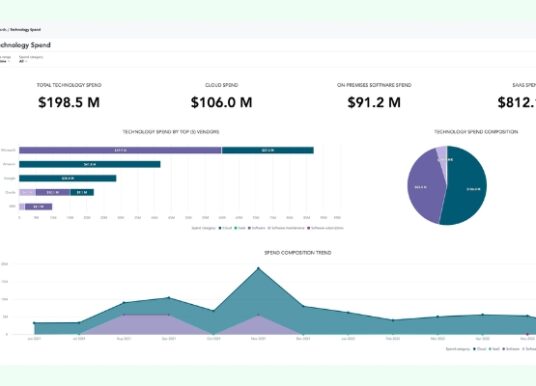Click the Technology Spend Composition title
The height and width of the screenshot is (386, 536).
(x=476, y=132)
